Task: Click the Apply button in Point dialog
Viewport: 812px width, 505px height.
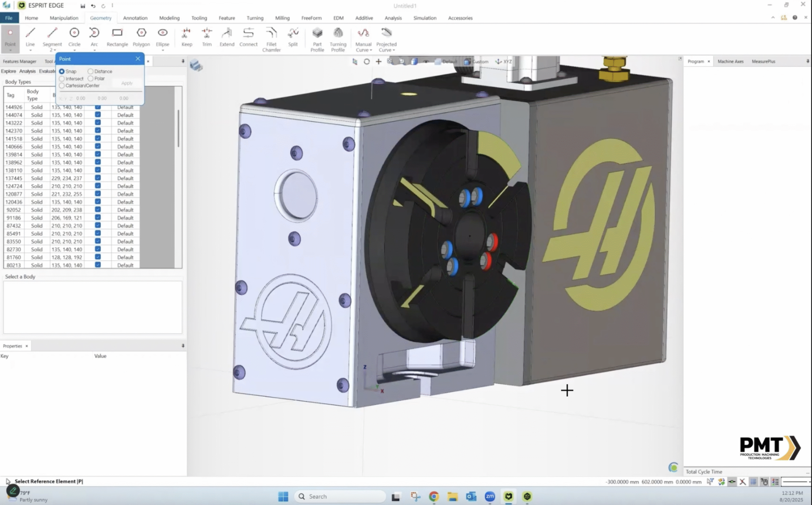Action: pyautogui.click(x=127, y=83)
